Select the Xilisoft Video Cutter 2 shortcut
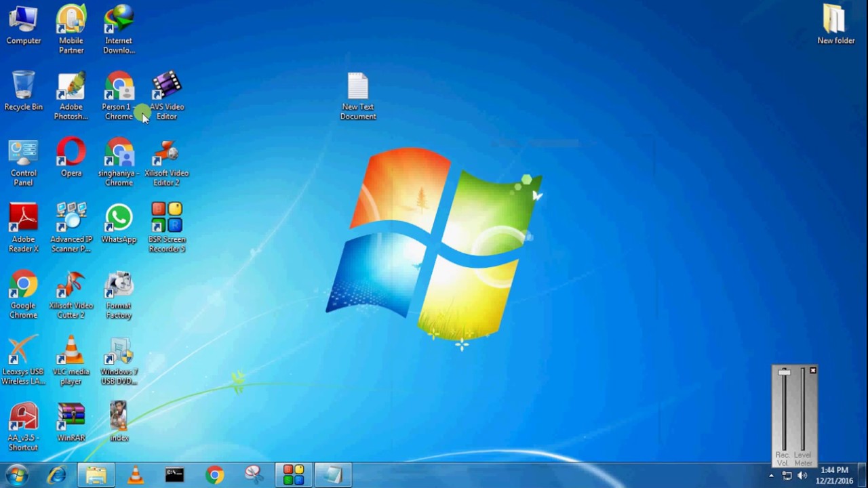This screenshot has width=868, height=488. 71,295
